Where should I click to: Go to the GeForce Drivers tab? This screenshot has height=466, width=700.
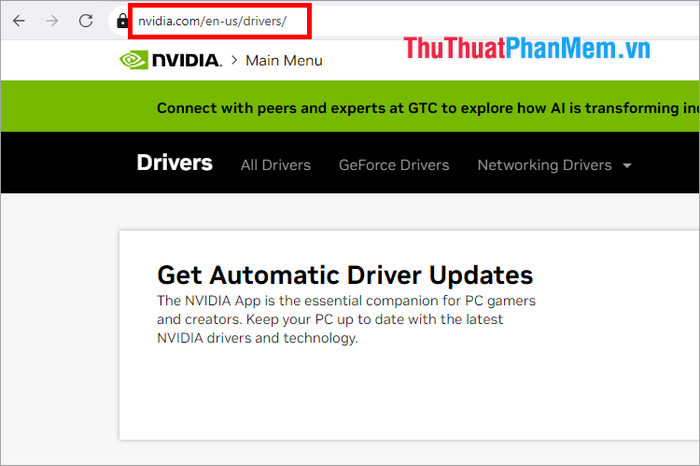(x=394, y=165)
